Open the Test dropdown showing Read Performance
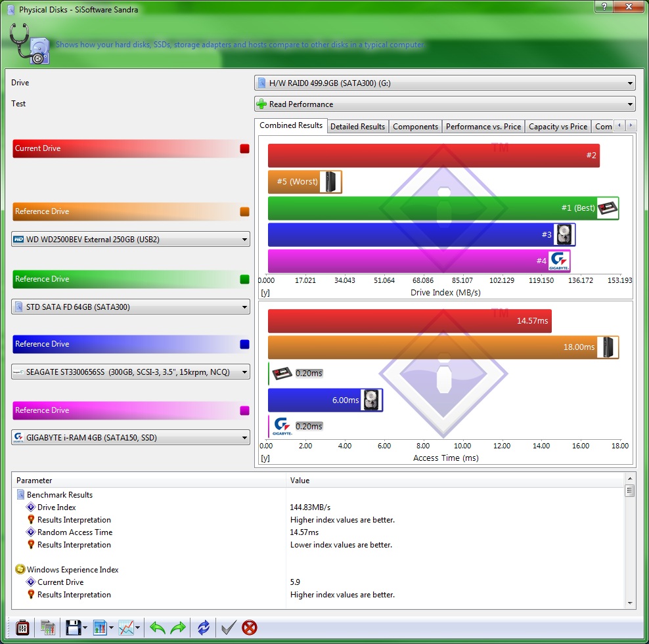The width and height of the screenshot is (649, 644). click(445, 104)
